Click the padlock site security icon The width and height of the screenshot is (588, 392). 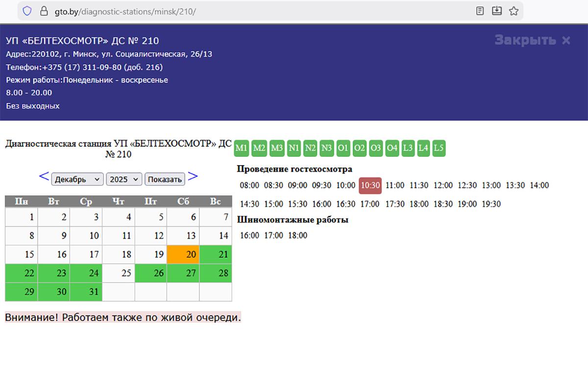pyautogui.click(x=44, y=11)
